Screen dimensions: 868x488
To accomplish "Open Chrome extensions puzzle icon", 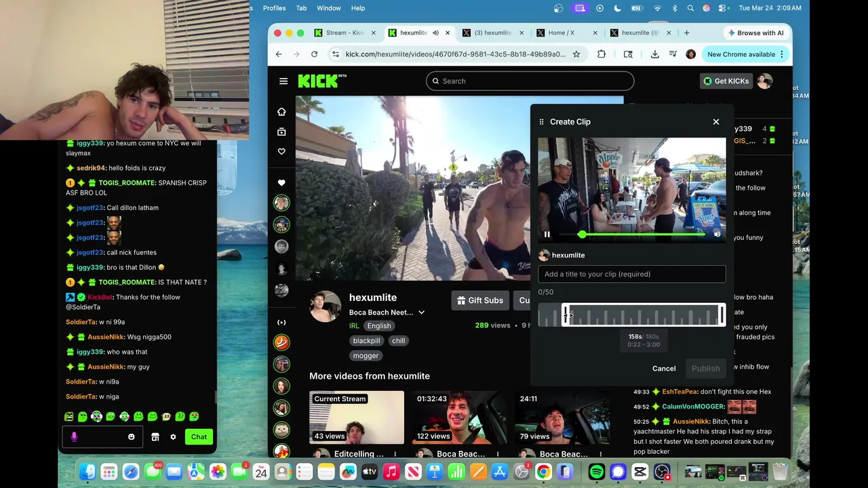I will [x=601, y=54].
